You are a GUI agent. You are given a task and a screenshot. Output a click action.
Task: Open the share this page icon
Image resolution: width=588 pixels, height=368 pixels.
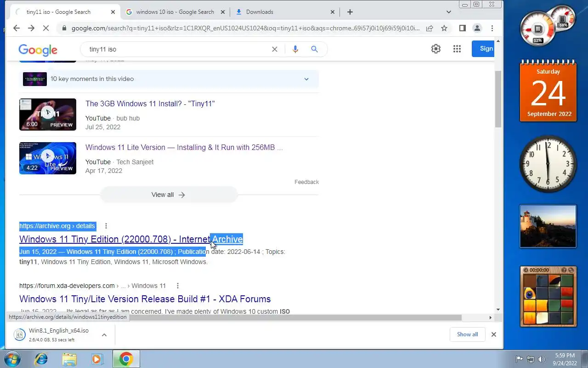tap(430, 28)
